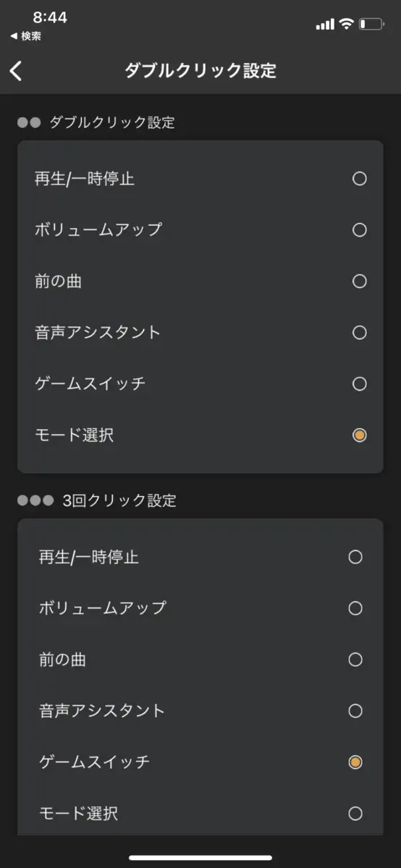Return to 検索 via status bar link

tap(26, 36)
